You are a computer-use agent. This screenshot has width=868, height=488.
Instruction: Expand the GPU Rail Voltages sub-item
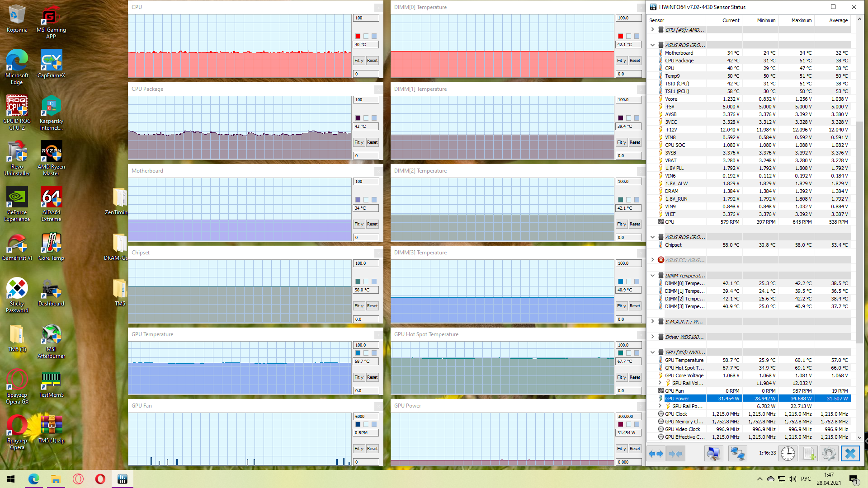(x=660, y=383)
